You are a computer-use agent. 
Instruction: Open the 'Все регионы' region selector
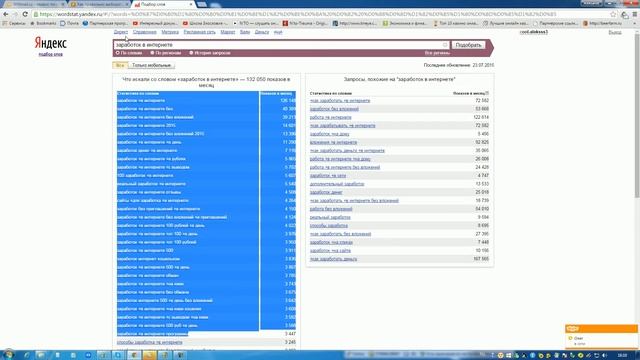pyautogui.click(x=437, y=53)
